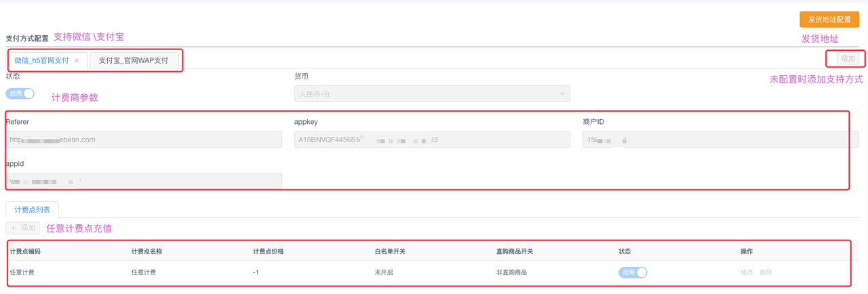This screenshot has height=294, width=868.
Task: Click 修改 for the 任意计费 row
Action: (x=747, y=272)
